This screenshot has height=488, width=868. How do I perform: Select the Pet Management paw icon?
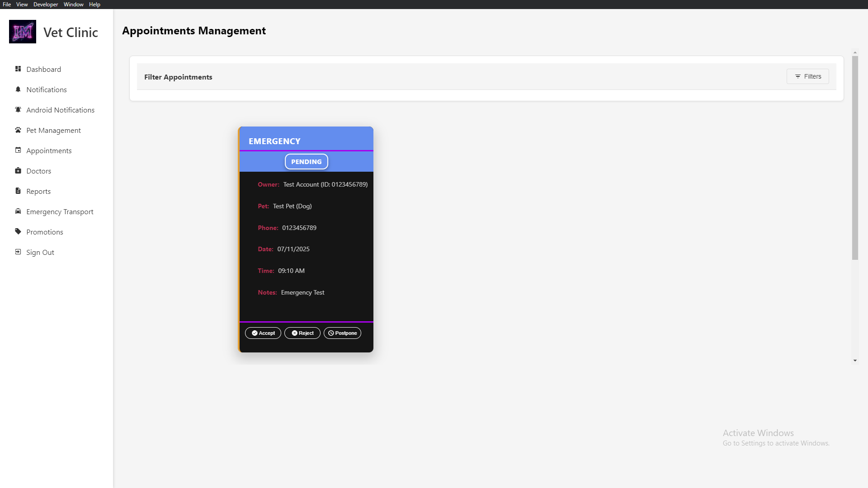pos(18,130)
